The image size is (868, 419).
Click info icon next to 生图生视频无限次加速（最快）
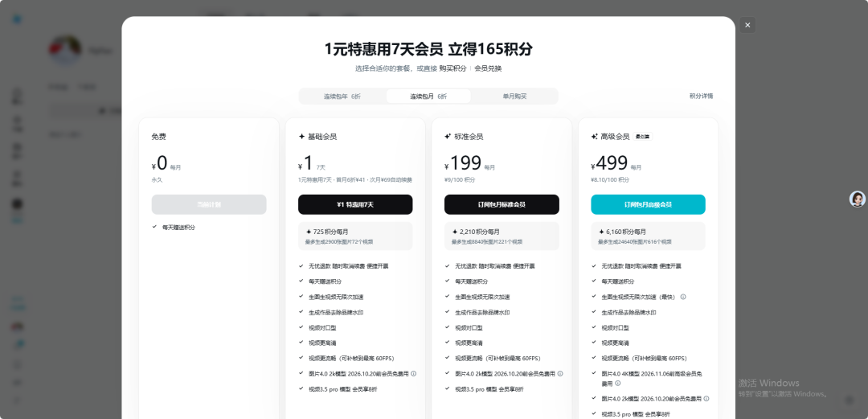point(683,297)
